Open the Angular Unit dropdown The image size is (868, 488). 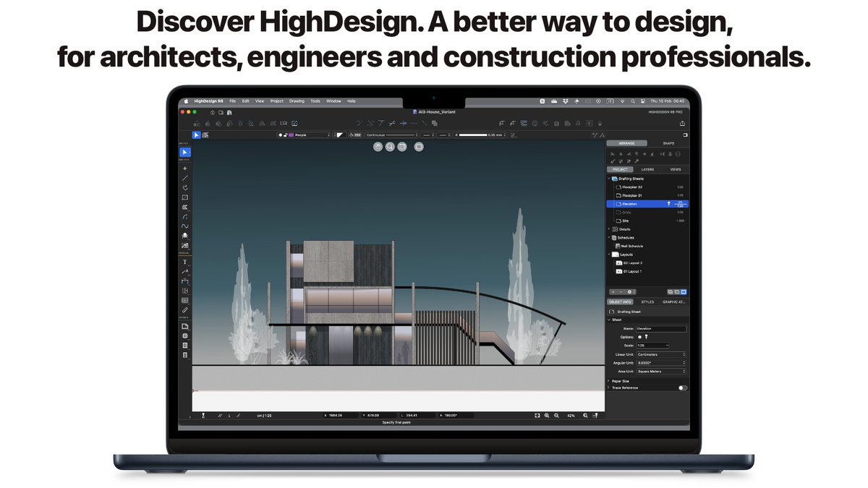[x=661, y=363]
